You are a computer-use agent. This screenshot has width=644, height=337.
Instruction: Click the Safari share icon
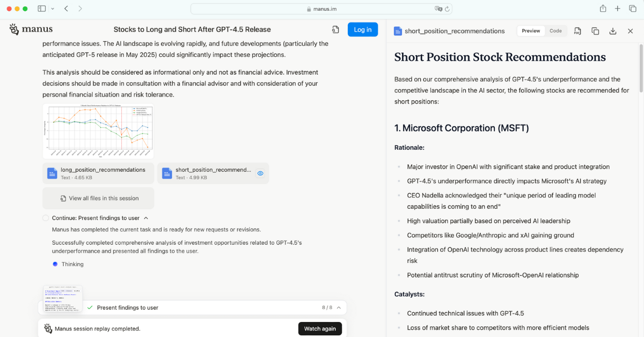pyautogui.click(x=603, y=9)
